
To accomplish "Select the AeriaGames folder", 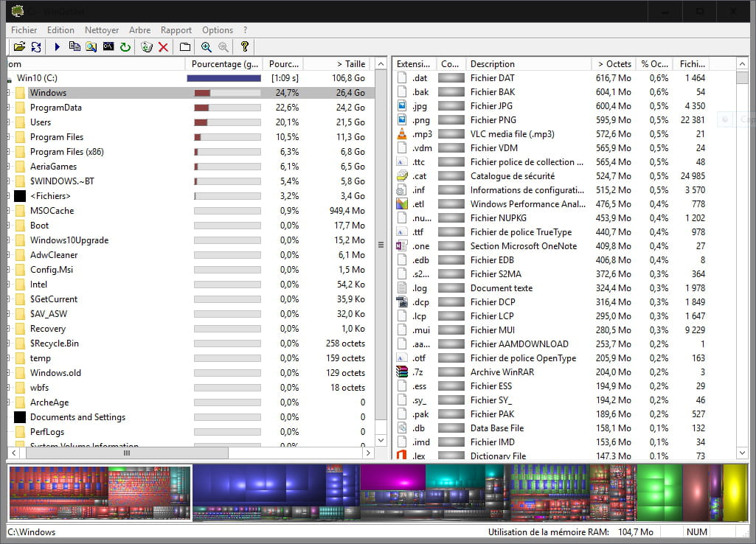I will click(190, 167).
